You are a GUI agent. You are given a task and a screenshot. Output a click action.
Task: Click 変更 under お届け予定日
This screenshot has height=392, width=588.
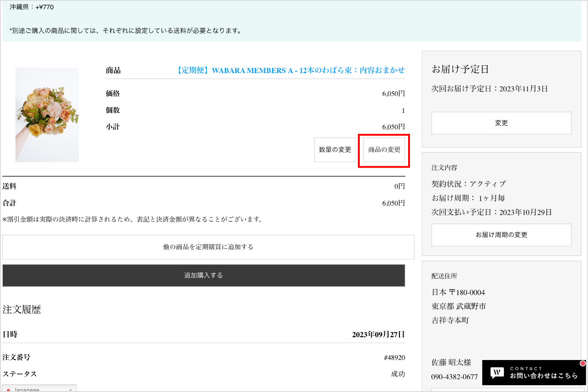[x=501, y=123]
